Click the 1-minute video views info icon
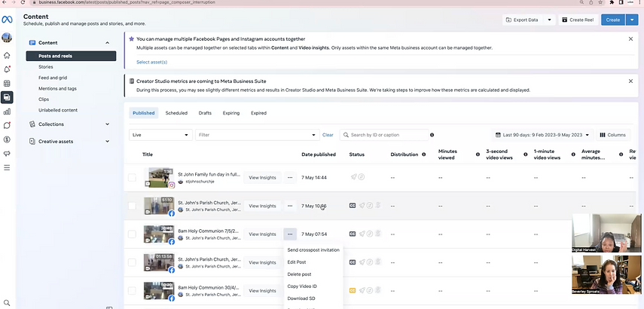This screenshot has width=644, height=309. tap(573, 154)
